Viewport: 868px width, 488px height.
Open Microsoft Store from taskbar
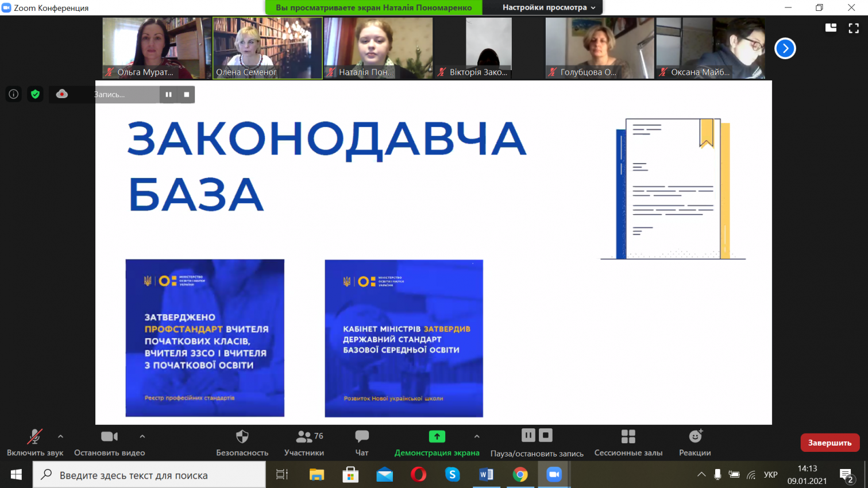[350, 475]
